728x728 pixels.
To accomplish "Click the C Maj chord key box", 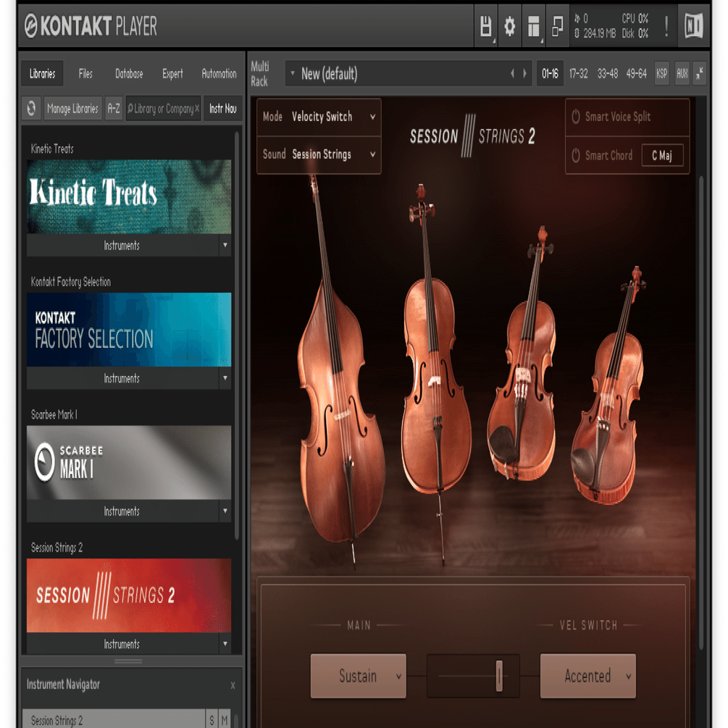I will tap(663, 155).
